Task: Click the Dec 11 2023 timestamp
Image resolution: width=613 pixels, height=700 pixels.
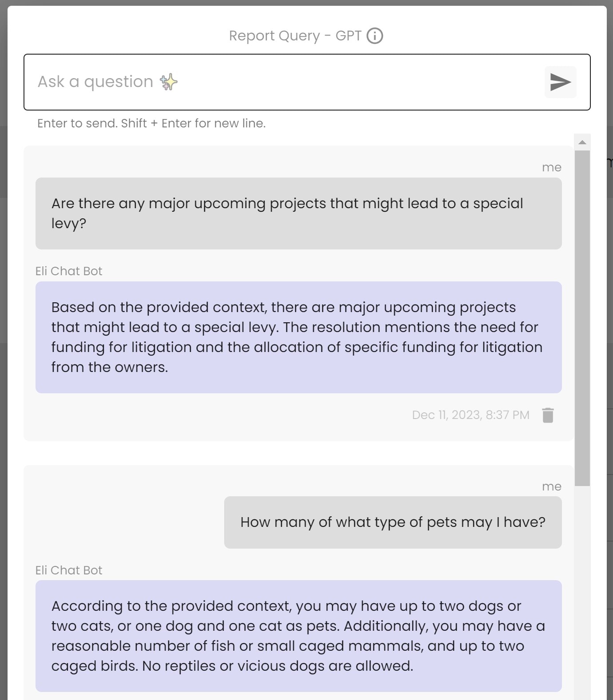Action: 471,415
